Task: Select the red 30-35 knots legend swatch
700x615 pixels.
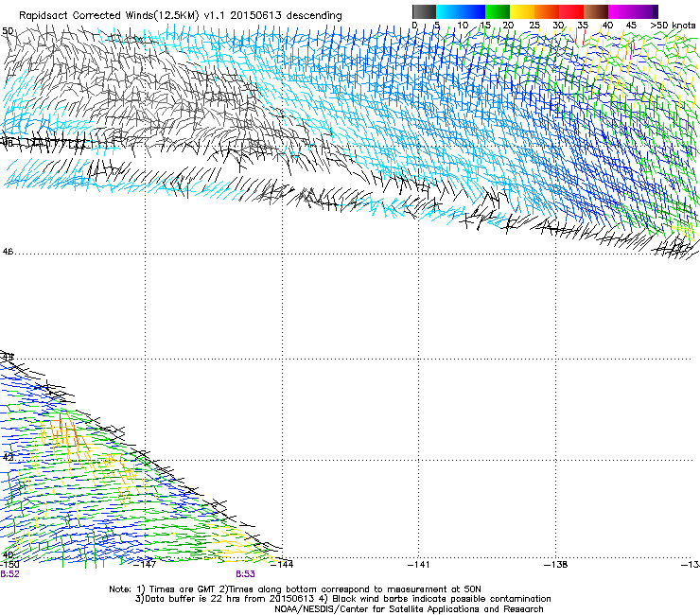Action: (x=571, y=11)
